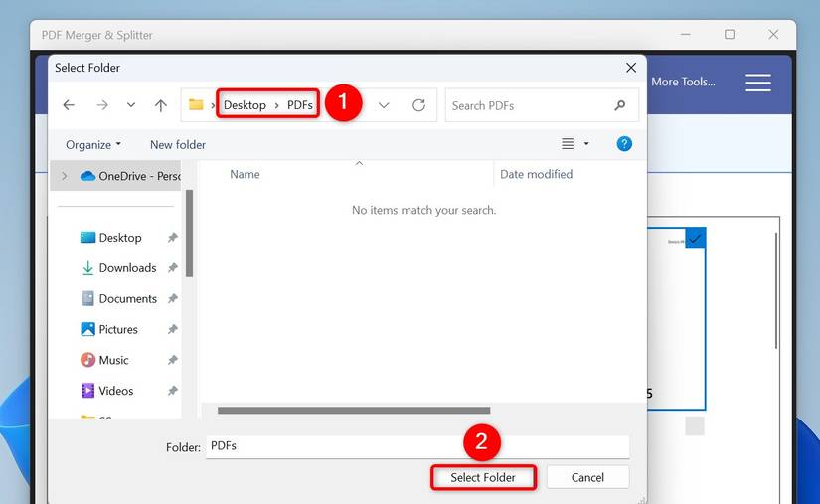This screenshot has height=504, width=820.
Task: Click the file list horizontal scrollbar
Action: pyautogui.click(x=354, y=411)
